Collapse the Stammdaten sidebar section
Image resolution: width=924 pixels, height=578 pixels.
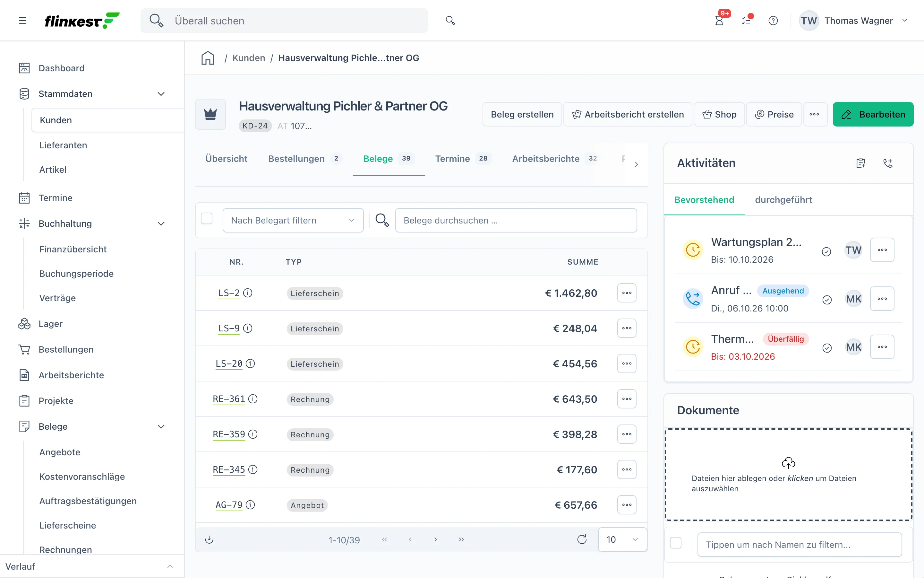point(161,94)
